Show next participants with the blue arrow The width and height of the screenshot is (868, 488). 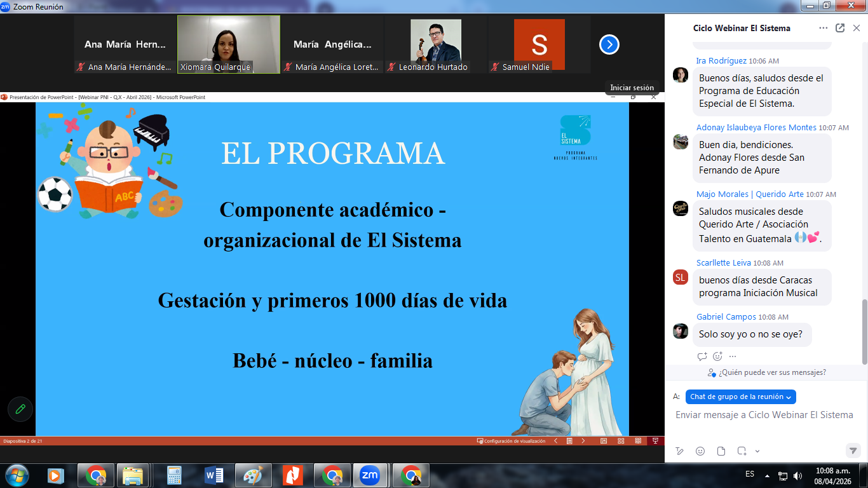point(609,44)
